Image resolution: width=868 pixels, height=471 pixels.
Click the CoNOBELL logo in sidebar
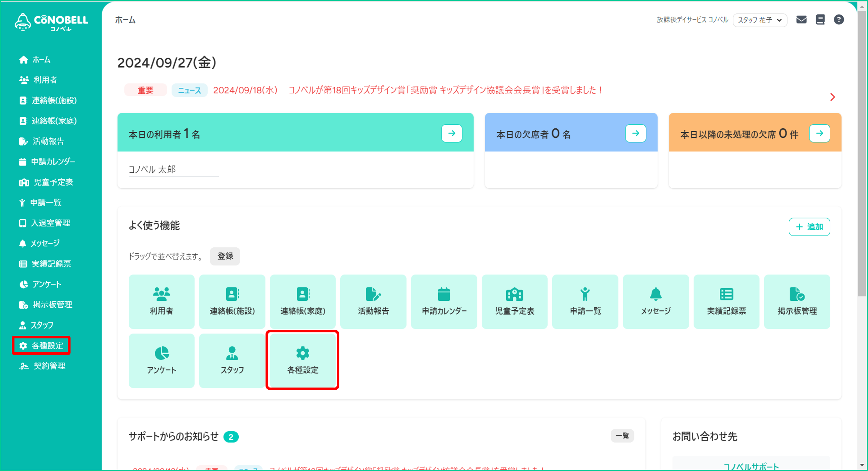tap(51, 22)
